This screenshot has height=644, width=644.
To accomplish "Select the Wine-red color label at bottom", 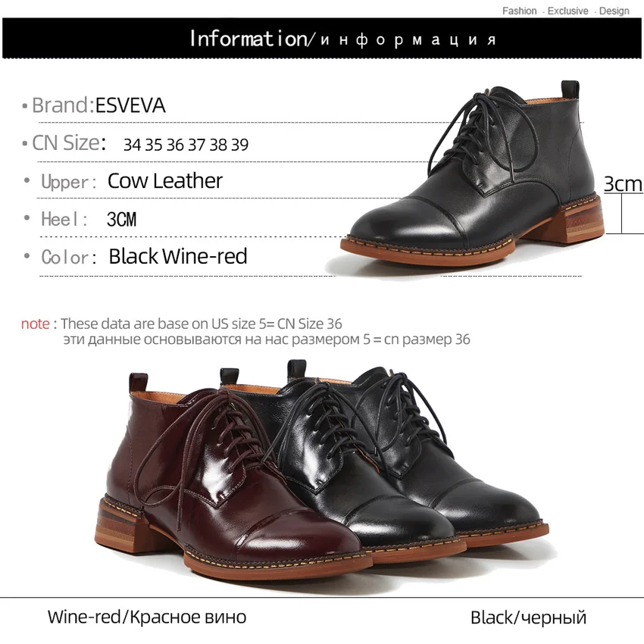I will point(147,617).
